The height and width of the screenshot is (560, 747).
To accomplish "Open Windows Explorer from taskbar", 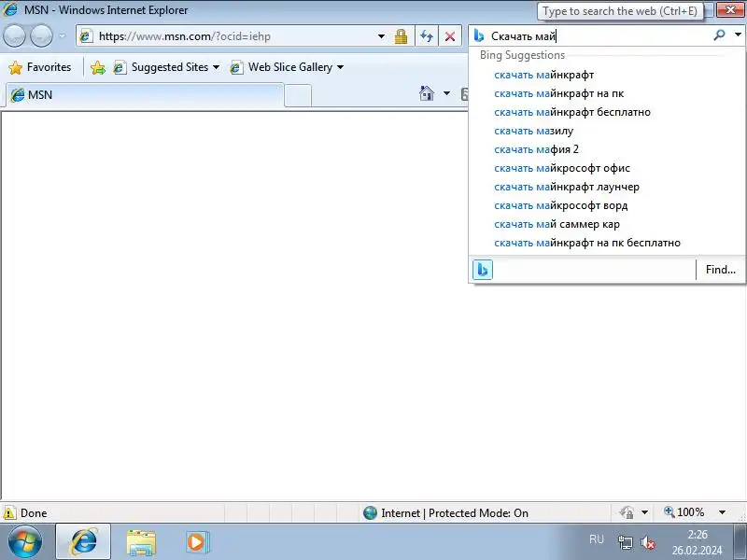I will tap(141, 542).
